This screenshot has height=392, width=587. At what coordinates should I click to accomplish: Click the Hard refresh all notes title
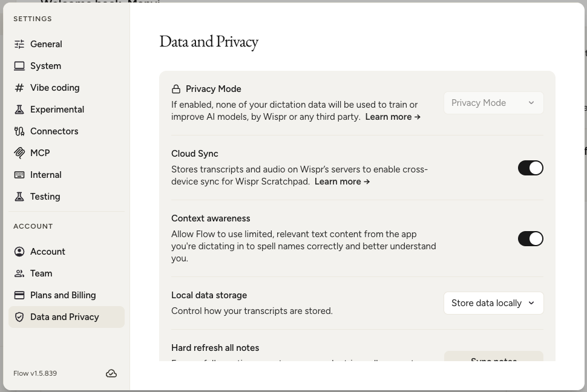[x=215, y=348]
